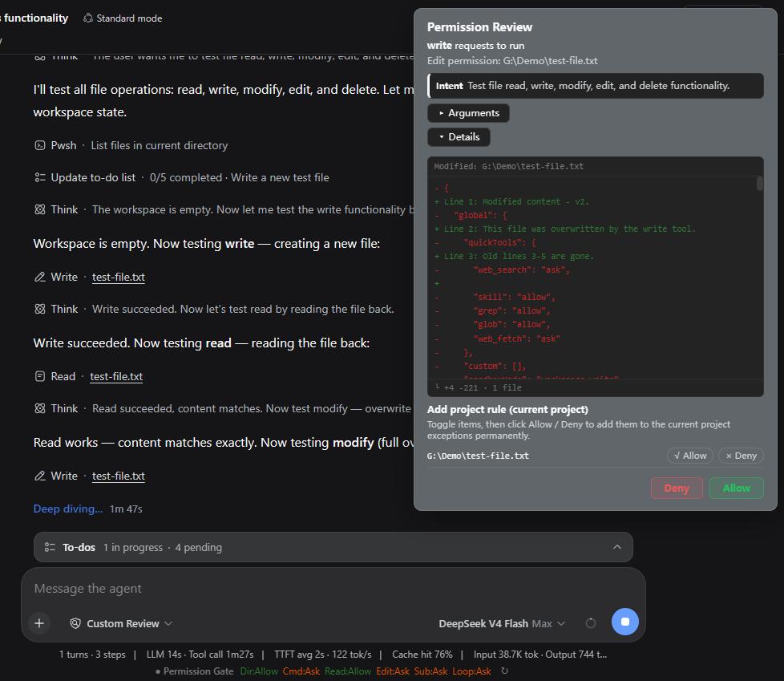Click the Read step document icon

(x=39, y=377)
